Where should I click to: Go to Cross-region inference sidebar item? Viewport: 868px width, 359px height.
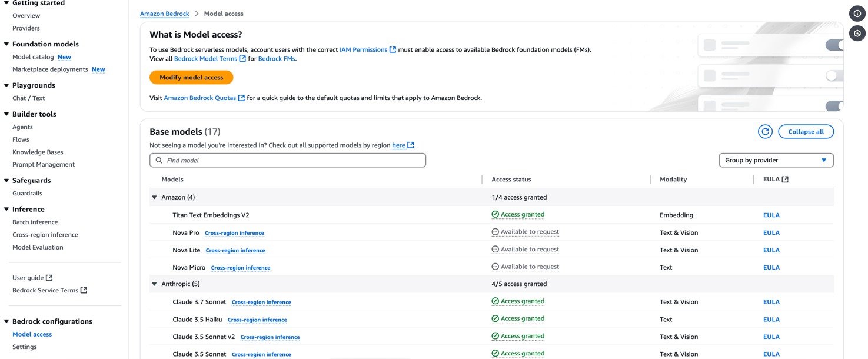tap(45, 235)
